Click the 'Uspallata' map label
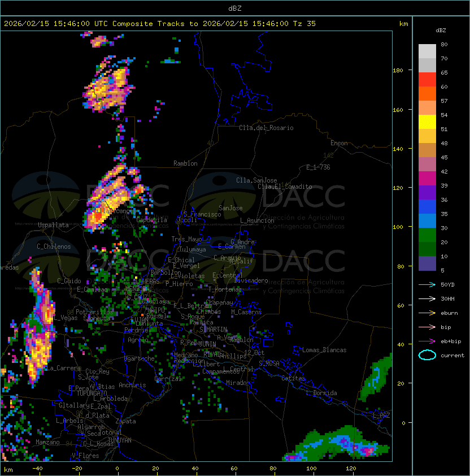This screenshot has width=470, height=476. (53, 225)
